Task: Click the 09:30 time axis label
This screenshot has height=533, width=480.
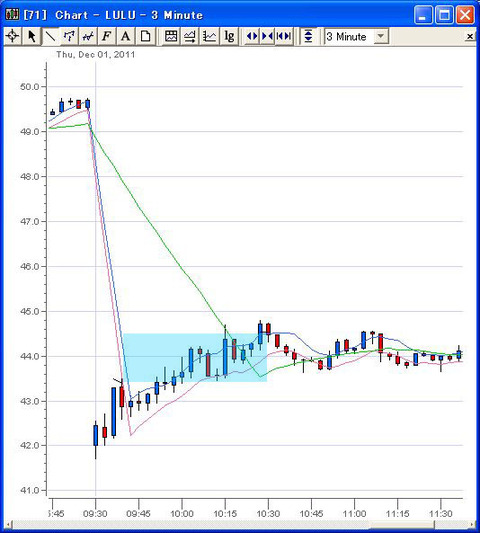Action: (x=95, y=513)
